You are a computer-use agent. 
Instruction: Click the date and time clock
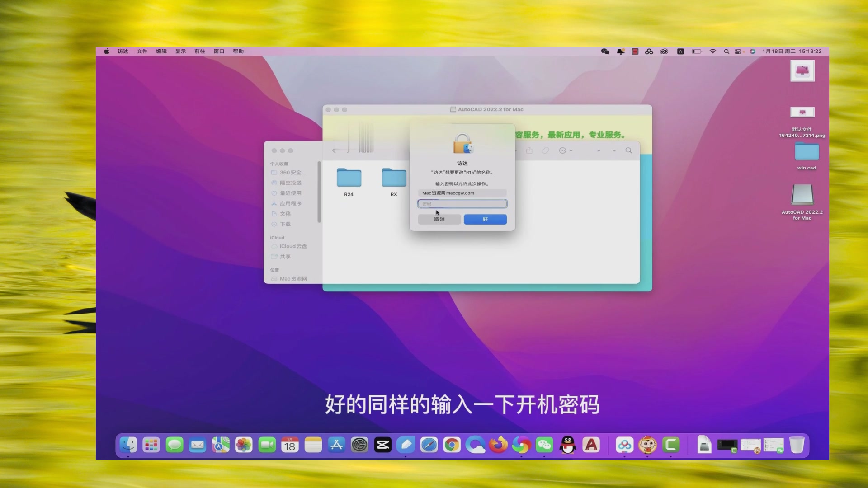[x=792, y=52]
